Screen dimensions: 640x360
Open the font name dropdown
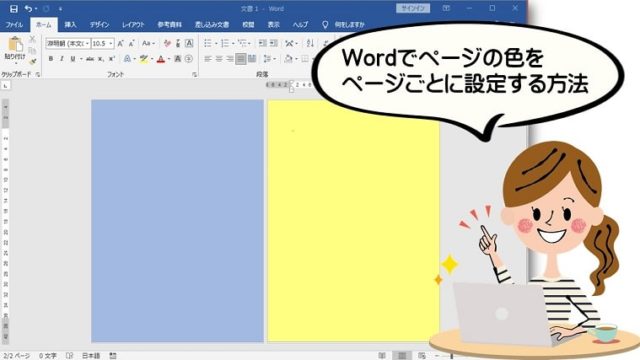click(x=68, y=43)
